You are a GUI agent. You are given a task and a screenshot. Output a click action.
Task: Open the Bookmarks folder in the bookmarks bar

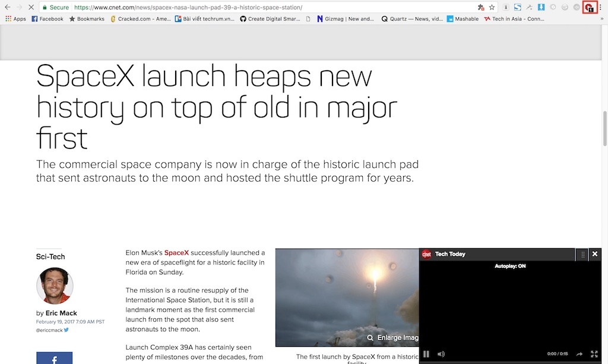[87, 18]
